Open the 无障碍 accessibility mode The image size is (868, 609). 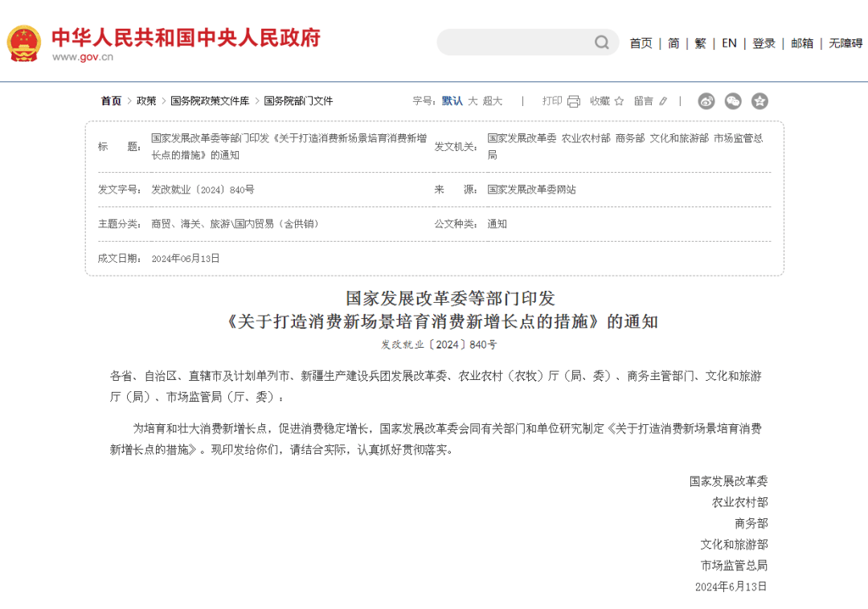tap(845, 43)
